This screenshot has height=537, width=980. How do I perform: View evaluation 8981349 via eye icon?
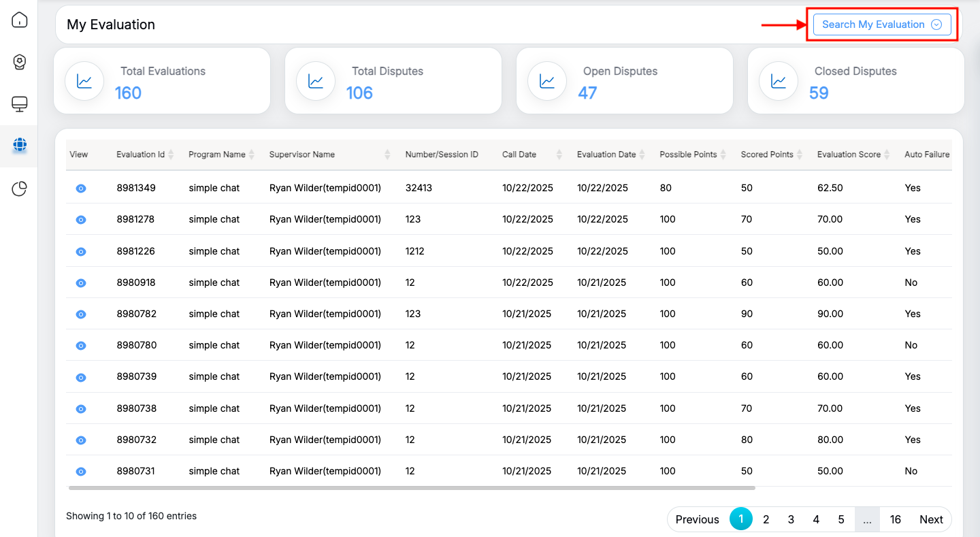click(x=81, y=189)
